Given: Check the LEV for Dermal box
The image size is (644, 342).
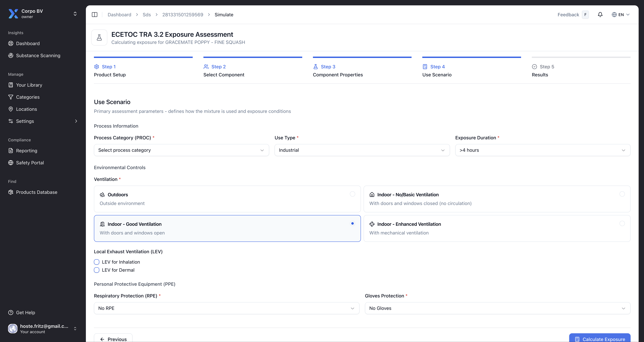Looking at the screenshot, I should pos(96,270).
